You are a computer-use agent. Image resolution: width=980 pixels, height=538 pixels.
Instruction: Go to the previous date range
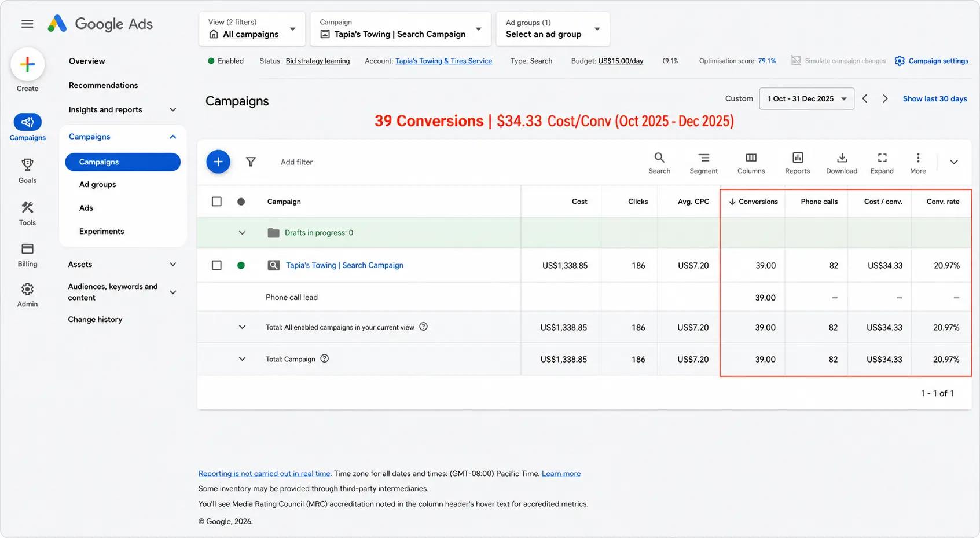[x=865, y=98]
